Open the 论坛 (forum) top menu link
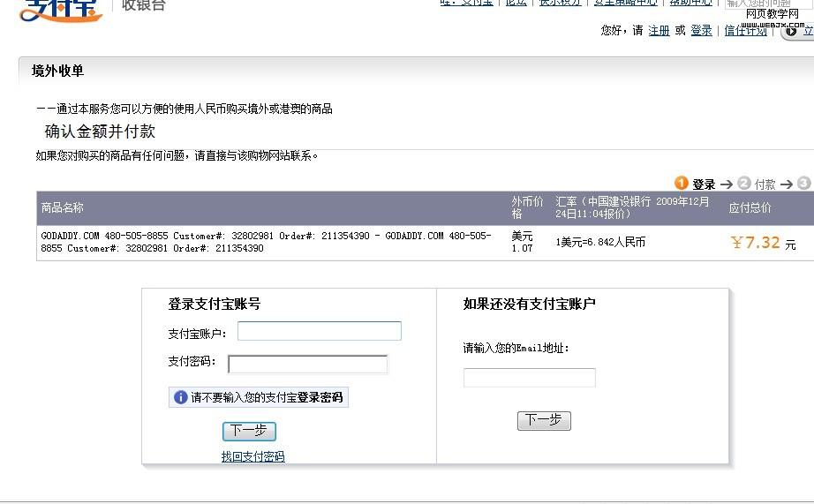The height and width of the screenshot is (504, 814). (516, 3)
